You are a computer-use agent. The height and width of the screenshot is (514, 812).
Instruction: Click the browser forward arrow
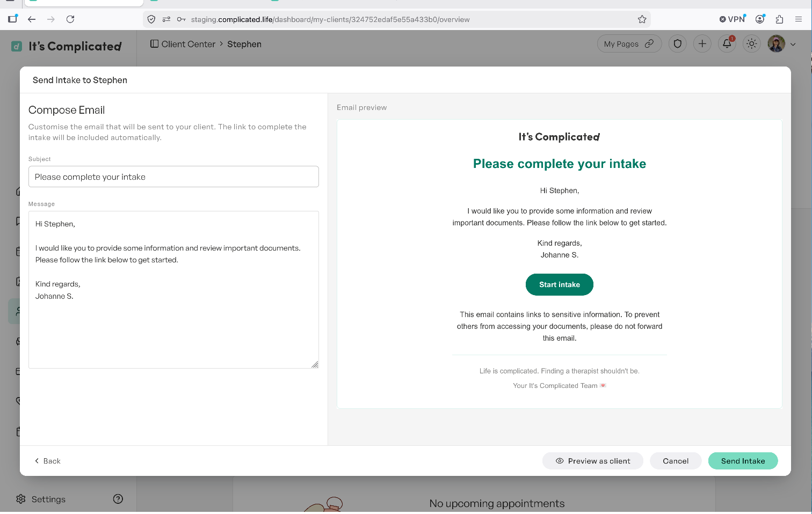[x=51, y=19]
